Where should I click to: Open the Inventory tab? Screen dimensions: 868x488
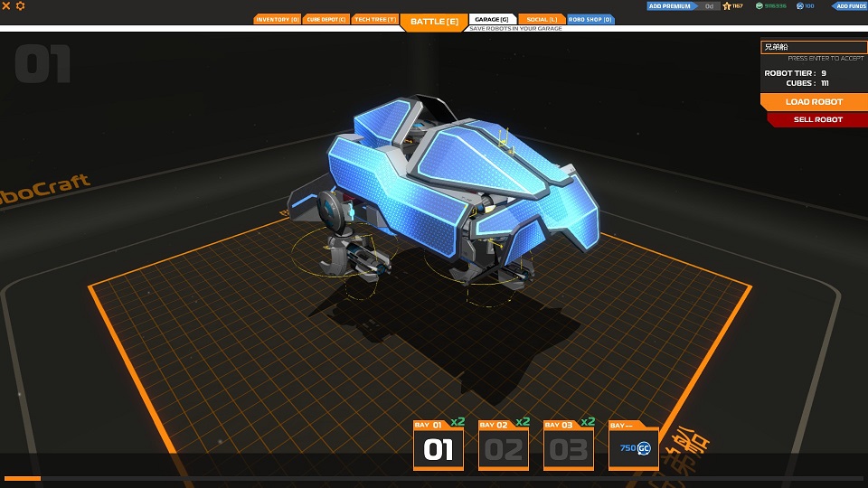(278, 19)
